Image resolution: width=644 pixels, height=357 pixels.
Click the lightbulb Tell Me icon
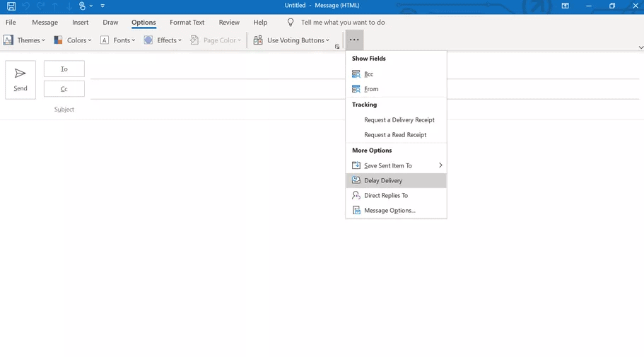pos(291,22)
